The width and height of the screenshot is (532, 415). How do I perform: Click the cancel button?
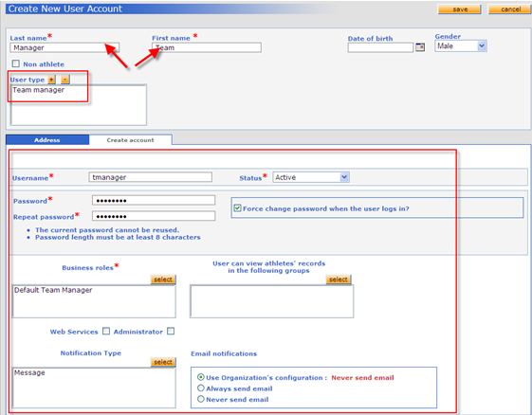point(509,9)
